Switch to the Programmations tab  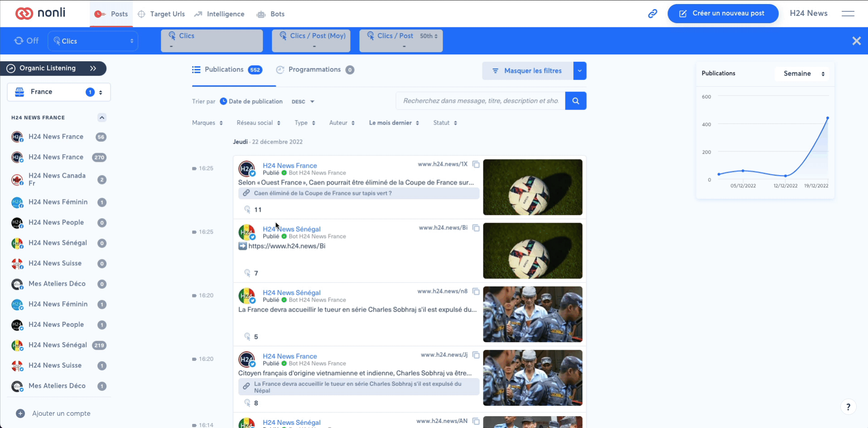(315, 70)
